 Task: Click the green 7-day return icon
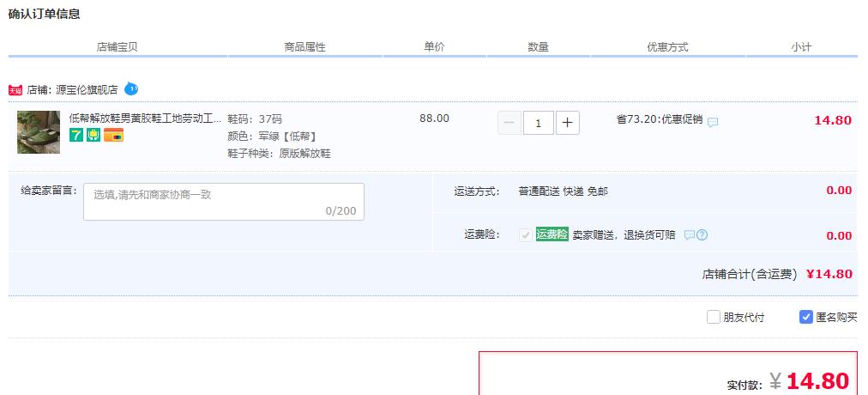(x=75, y=135)
